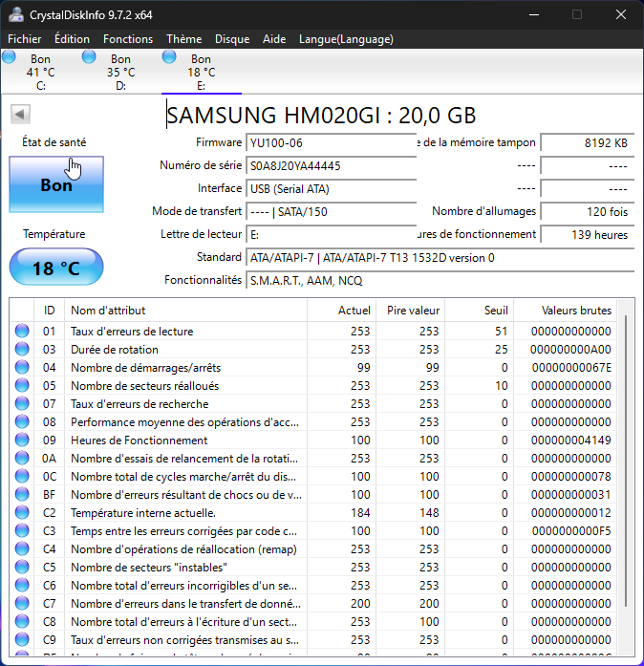This screenshot has width=644, height=666.
Task: Click the power-on hours field 139 heures
Action: pos(587,234)
